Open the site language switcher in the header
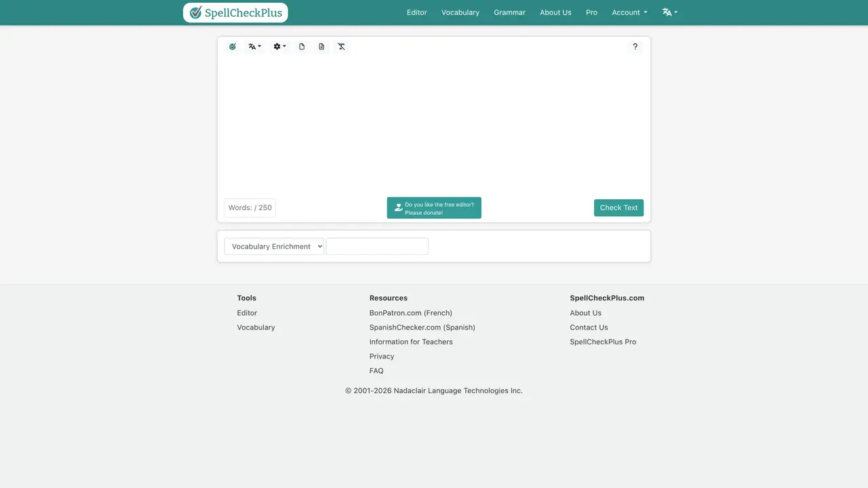This screenshot has height=488, width=868. (670, 12)
